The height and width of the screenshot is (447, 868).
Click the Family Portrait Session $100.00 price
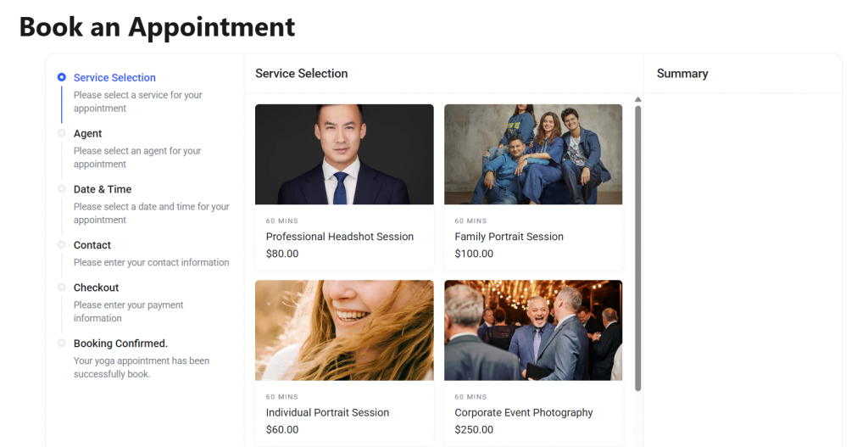474,254
